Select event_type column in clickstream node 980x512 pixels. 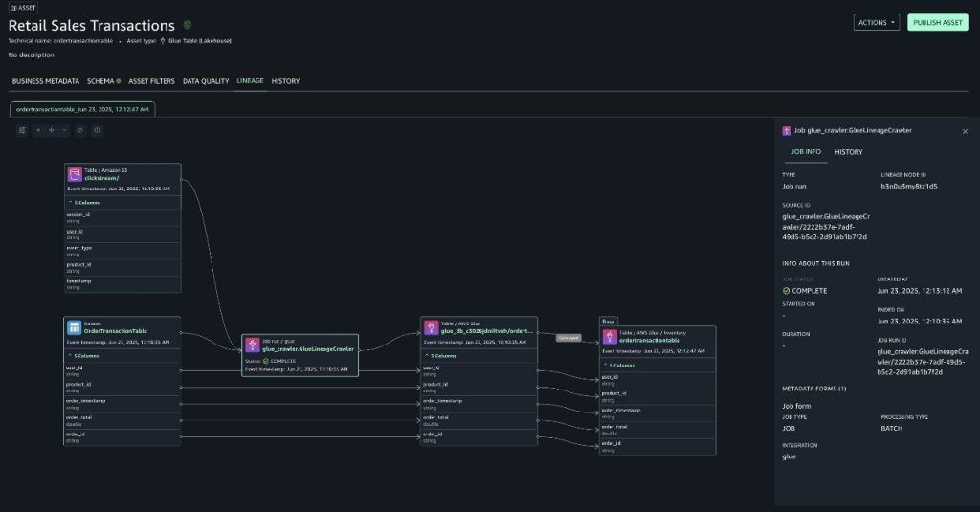[x=122, y=251]
